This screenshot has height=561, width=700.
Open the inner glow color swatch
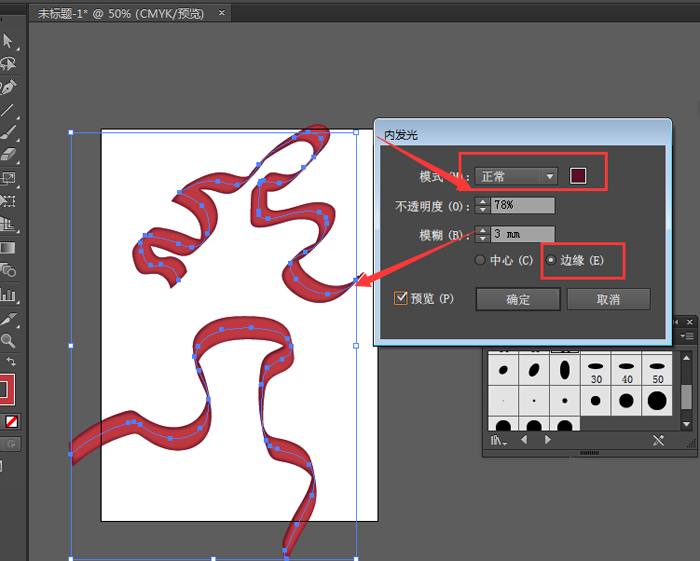(578, 176)
